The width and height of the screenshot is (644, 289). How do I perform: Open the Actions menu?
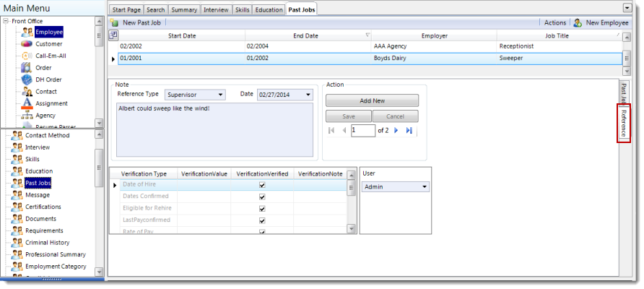(554, 23)
